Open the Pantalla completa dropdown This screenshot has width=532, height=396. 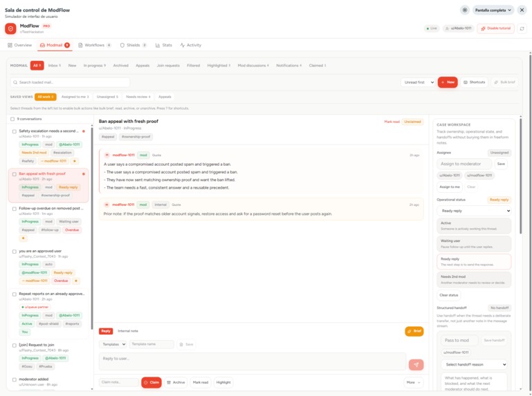tap(493, 10)
